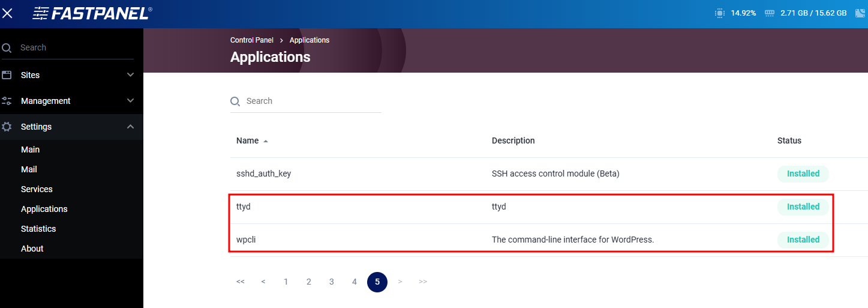
Task: Click the applications Search input field
Action: 312,101
